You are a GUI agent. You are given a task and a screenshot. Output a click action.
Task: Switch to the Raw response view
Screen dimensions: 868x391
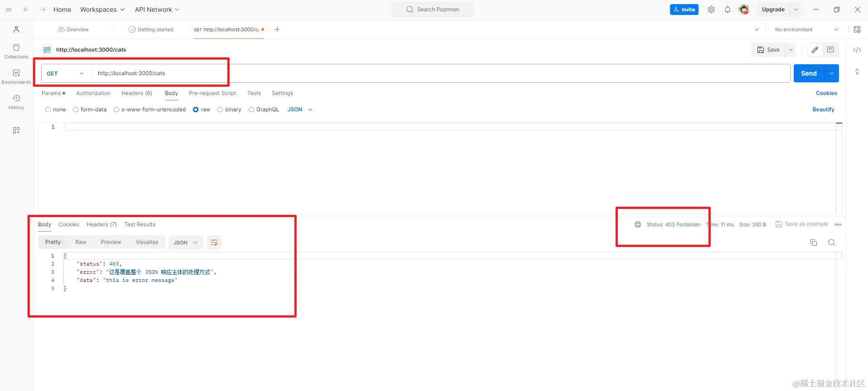(81, 242)
